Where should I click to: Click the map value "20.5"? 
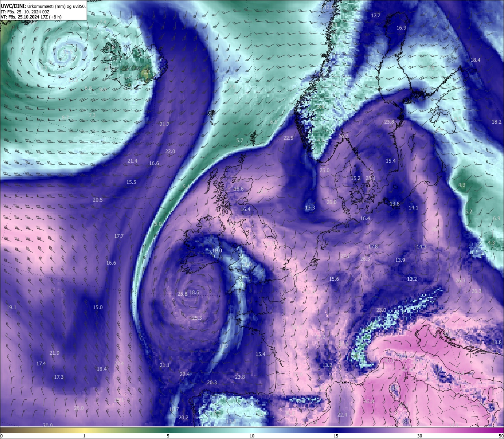tap(98, 200)
